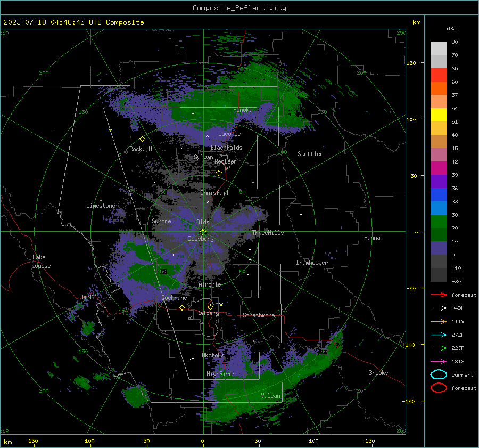The image size is (479, 448).
Task: Click the cyan current ellipse icon
Action: pos(439,374)
